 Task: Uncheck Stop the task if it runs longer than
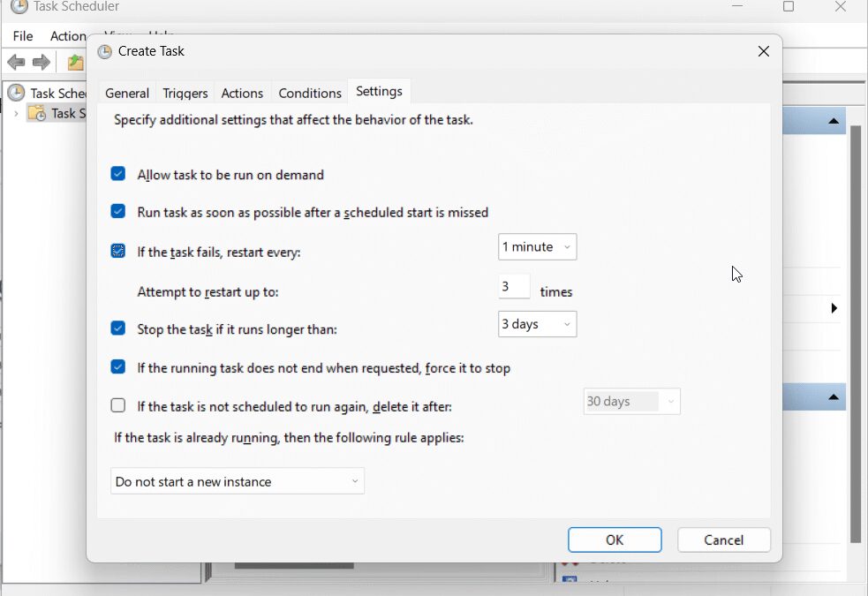(117, 328)
